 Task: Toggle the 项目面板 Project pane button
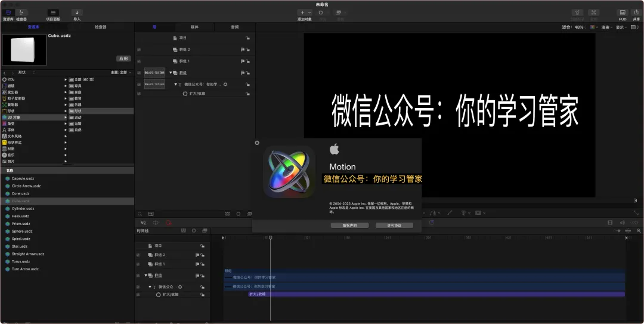pyautogui.click(x=53, y=13)
